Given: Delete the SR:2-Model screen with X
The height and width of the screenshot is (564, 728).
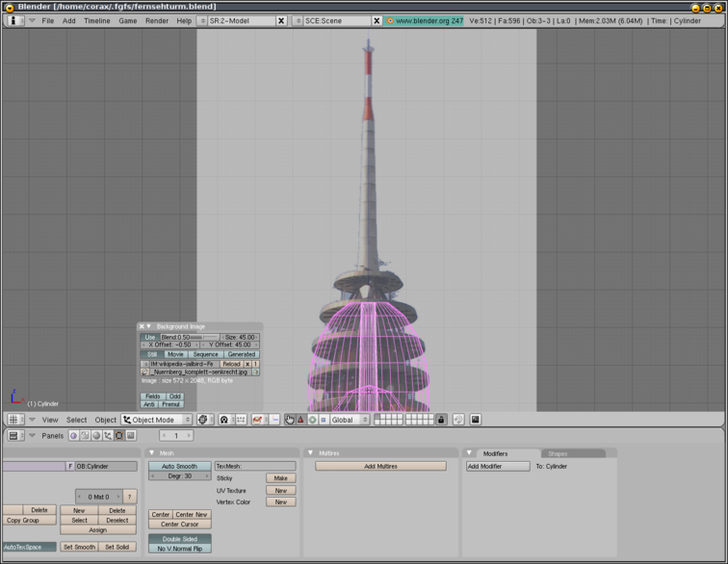Looking at the screenshot, I should point(281,21).
